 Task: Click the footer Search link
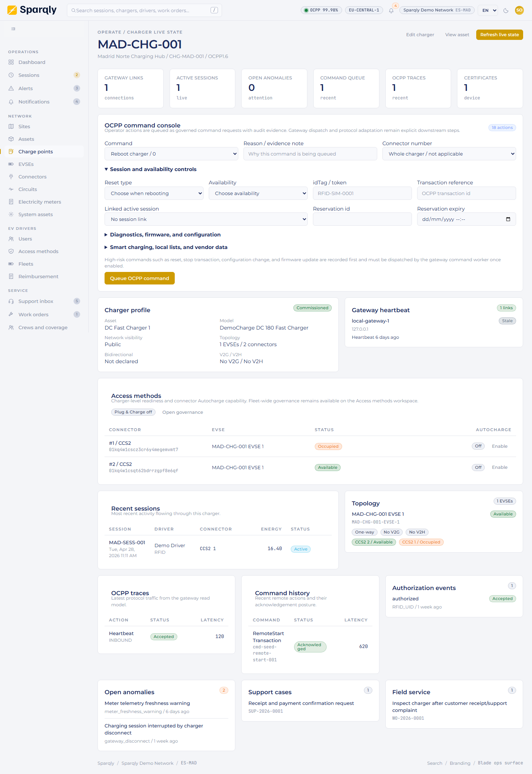[434, 763]
